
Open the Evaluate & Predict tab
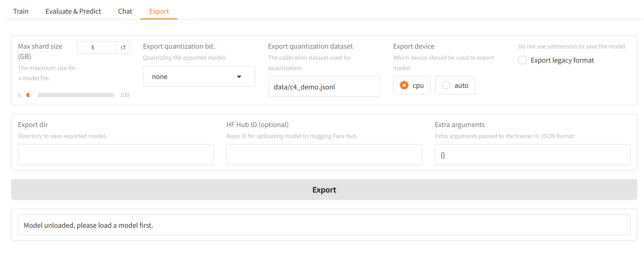pos(73,11)
